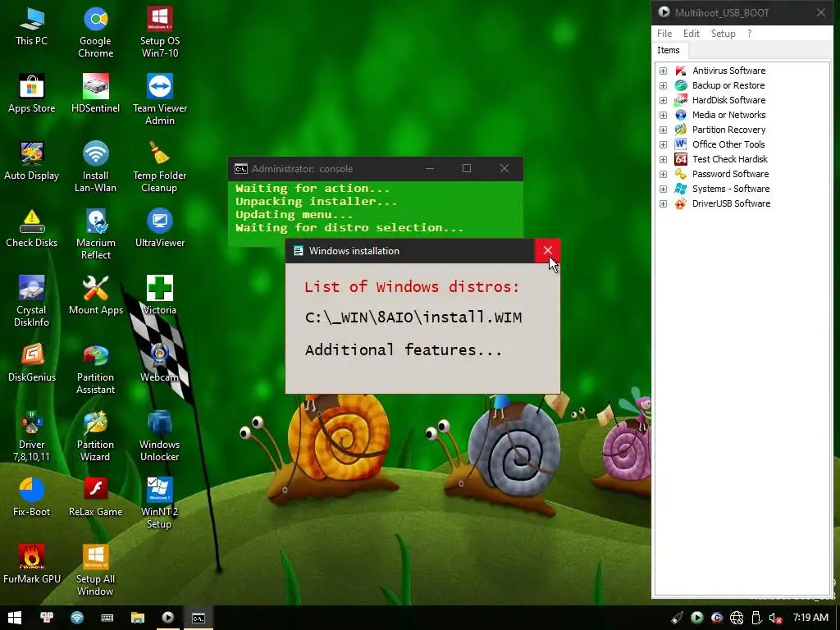The height and width of the screenshot is (630, 840).
Task: Expand the Password Software node
Action: (x=663, y=174)
